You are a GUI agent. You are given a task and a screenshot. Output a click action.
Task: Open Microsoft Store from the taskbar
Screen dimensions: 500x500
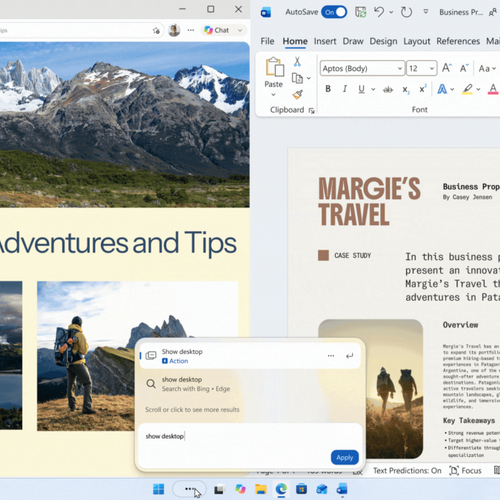pos(301,489)
